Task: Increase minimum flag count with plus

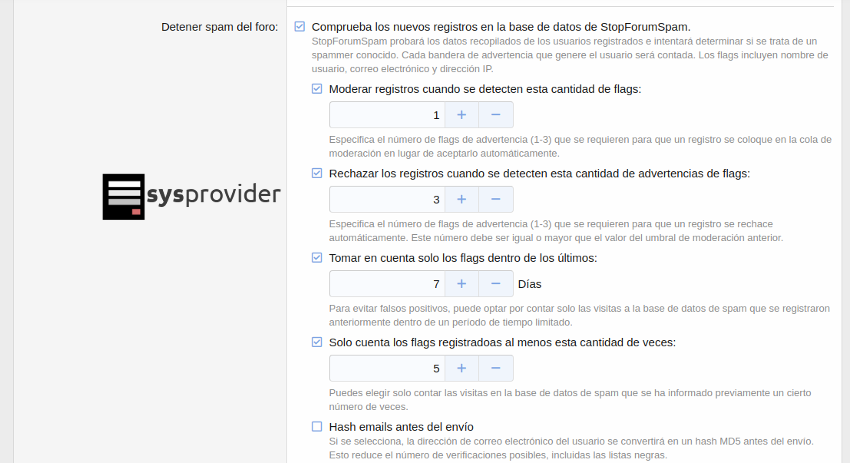Action: pyautogui.click(x=461, y=368)
